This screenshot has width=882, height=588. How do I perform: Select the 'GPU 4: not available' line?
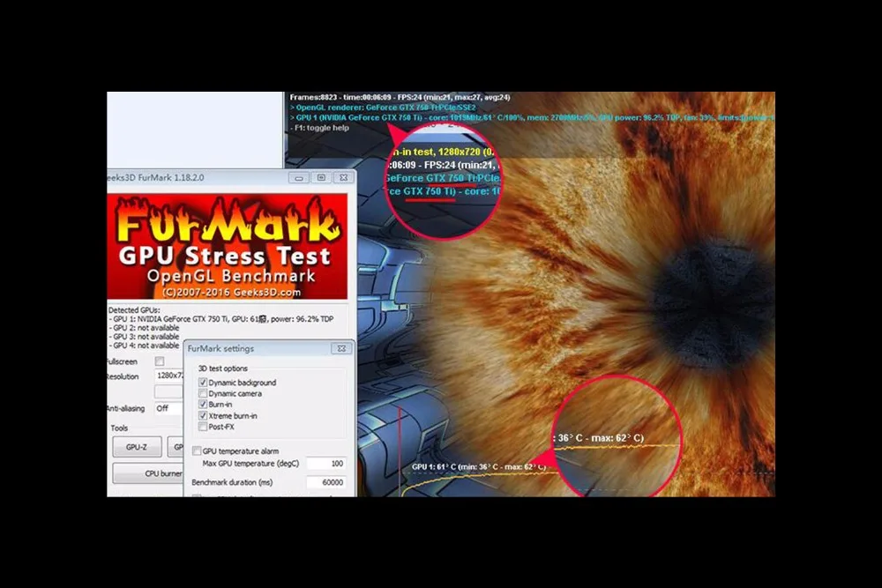pos(144,346)
